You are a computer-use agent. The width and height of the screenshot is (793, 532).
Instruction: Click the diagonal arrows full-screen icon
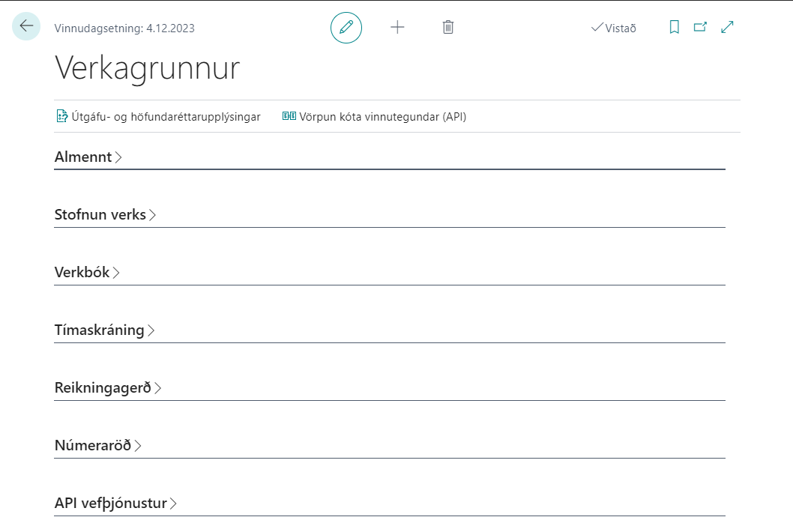coord(727,28)
